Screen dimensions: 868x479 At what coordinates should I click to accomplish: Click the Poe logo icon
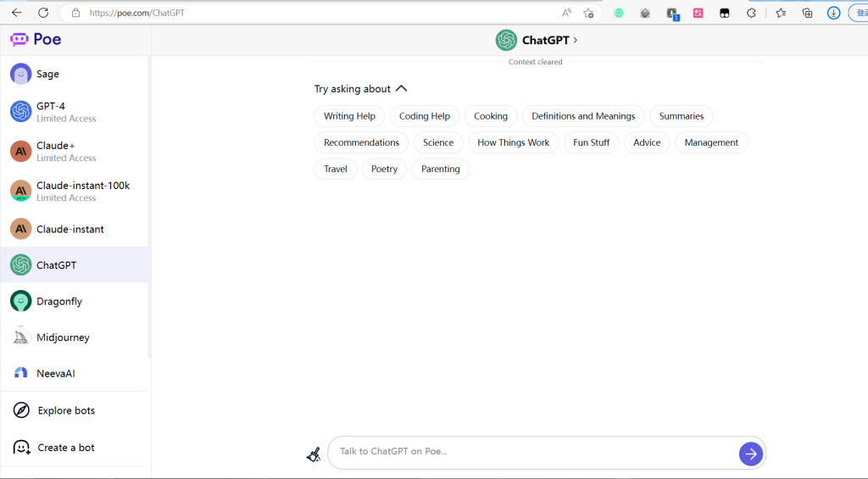click(19, 39)
